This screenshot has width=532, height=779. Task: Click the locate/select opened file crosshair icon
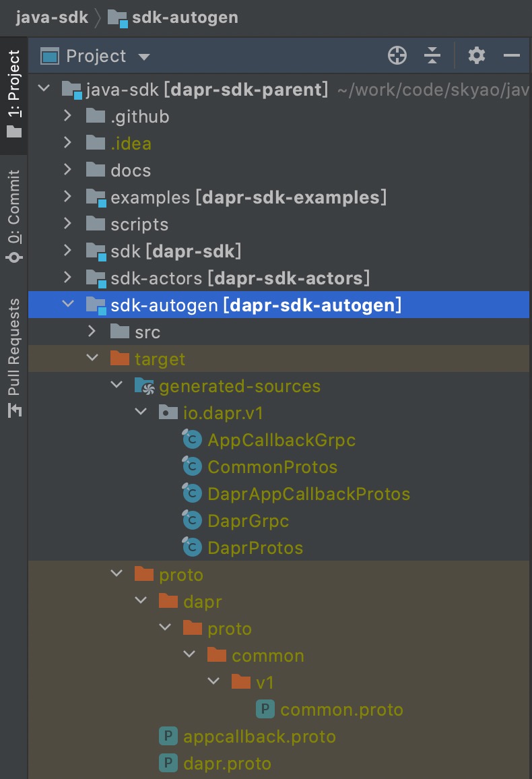397,56
